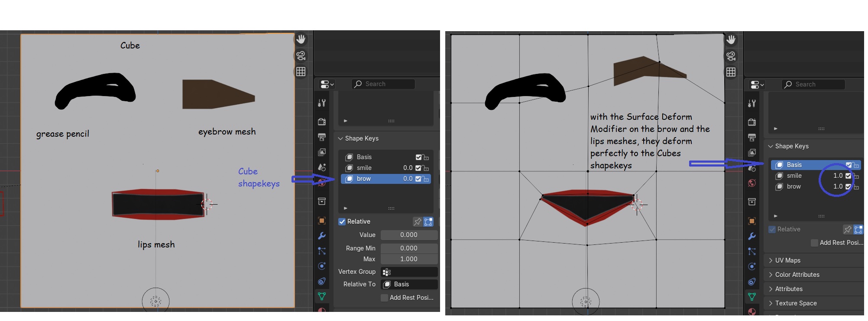The image size is (868, 321).
Task: Toggle shape key edit mode in right panel
Action: pyautogui.click(x=858, y=229)
